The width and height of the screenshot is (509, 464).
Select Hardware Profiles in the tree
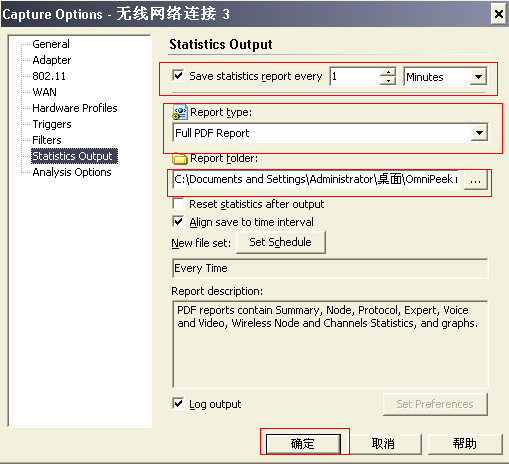75,108
